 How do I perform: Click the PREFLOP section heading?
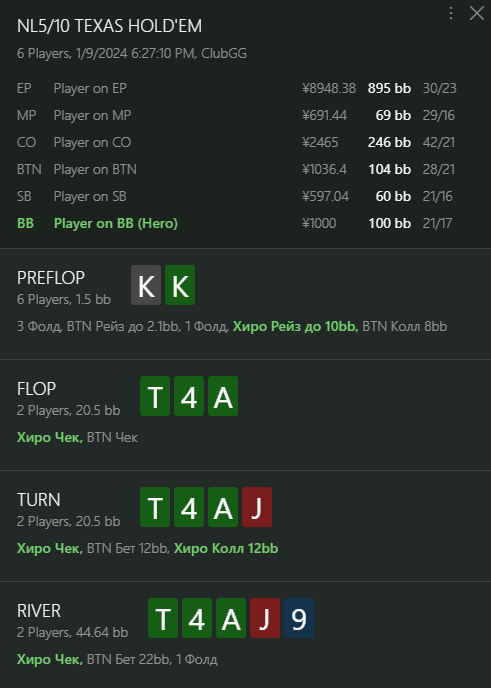tap(51, 278)
